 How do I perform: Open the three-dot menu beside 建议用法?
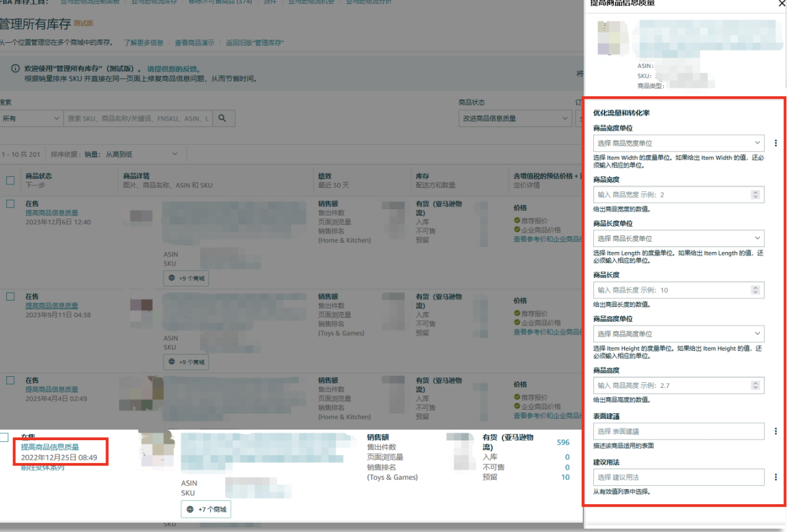coord(776,477)
